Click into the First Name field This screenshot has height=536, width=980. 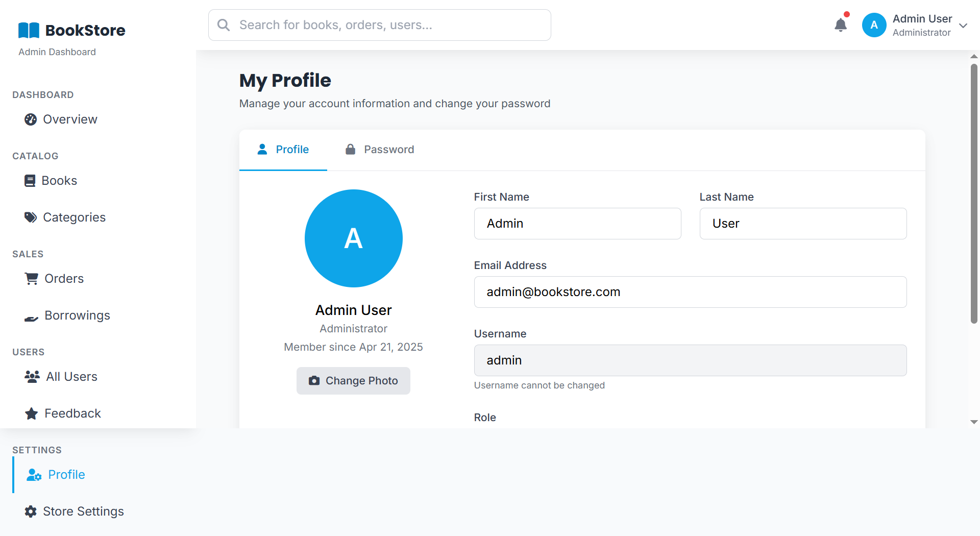[577, 224]
